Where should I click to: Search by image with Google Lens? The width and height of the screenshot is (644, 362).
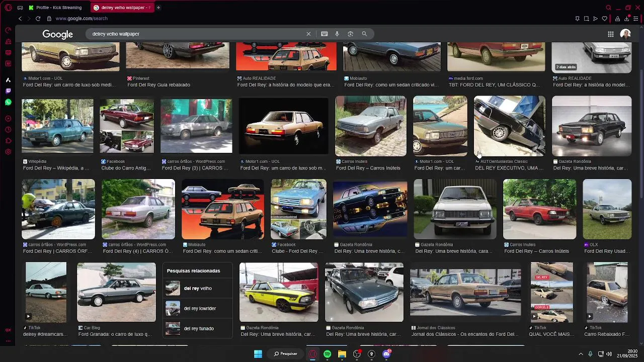click(350, 34)
